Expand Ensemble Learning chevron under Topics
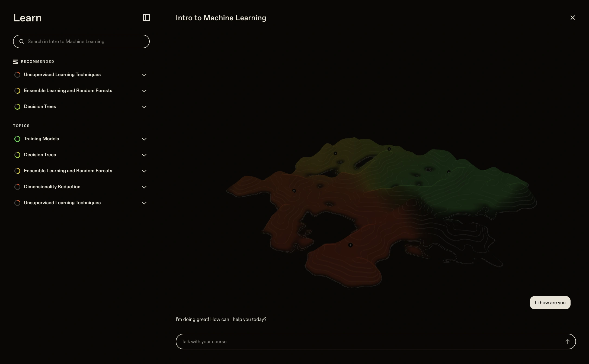The image size is (589, 364). point(144,171)
